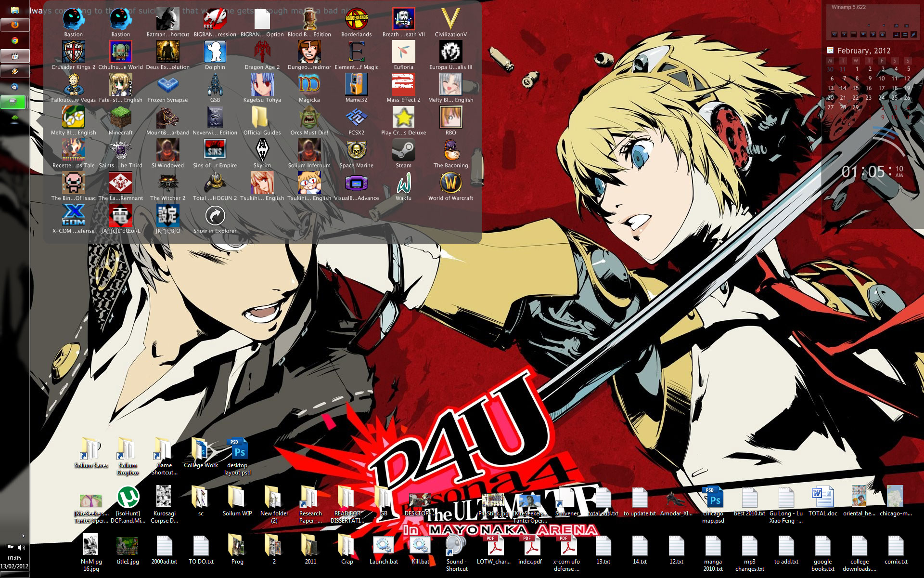Start the PCSX2 emulator
This screenshot has width=924, height=578.
(356, 121)
